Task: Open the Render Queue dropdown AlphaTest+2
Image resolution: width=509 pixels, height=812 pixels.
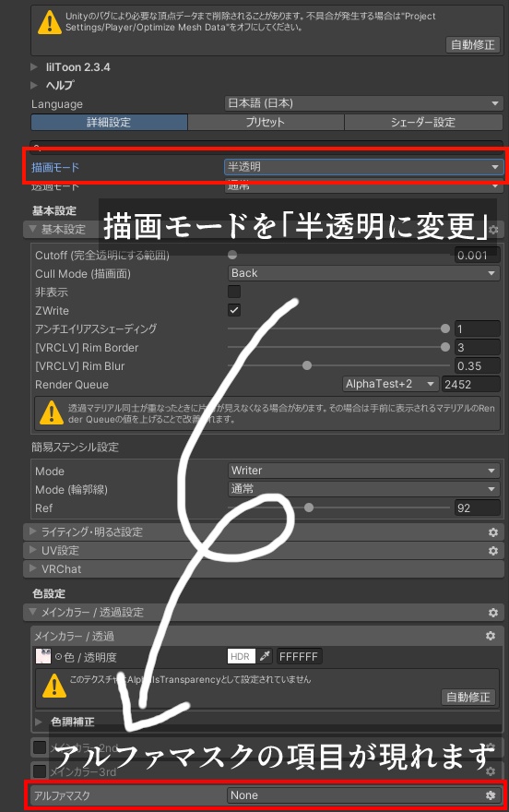Action: click(391, 384)
